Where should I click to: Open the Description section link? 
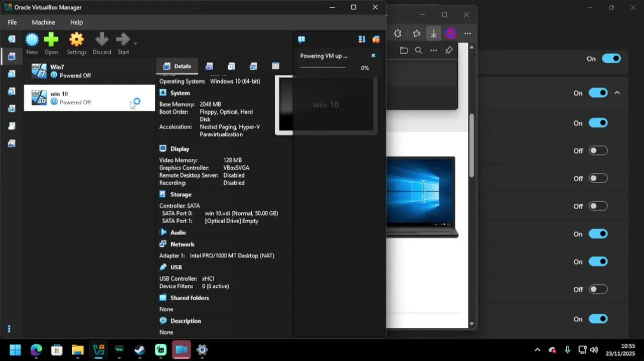click(186, 321)
